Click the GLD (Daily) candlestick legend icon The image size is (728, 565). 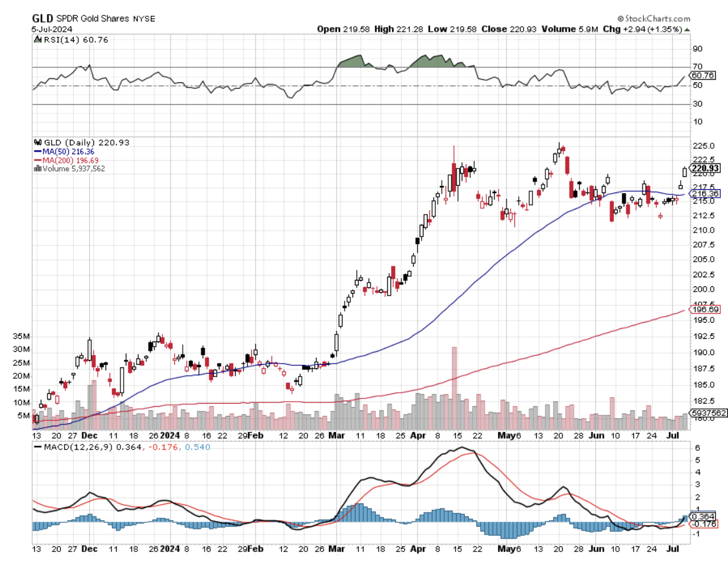click(37, 142)
